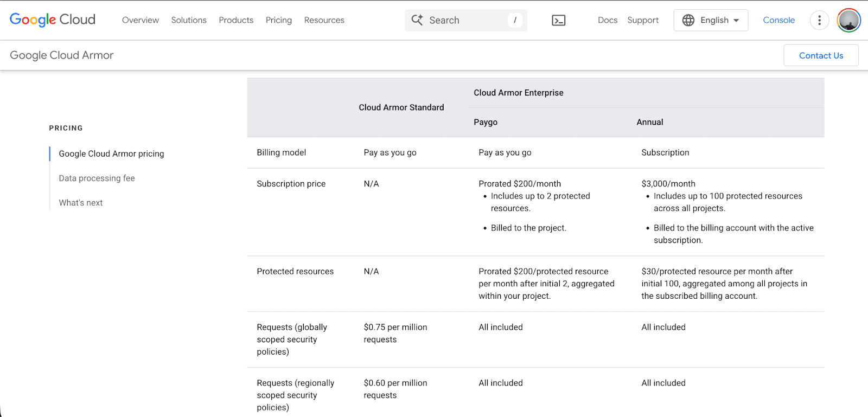Jump to Data processing fee section
This screenshot has width=868, height=417.
pyautogui.click(x=97, y=178)
